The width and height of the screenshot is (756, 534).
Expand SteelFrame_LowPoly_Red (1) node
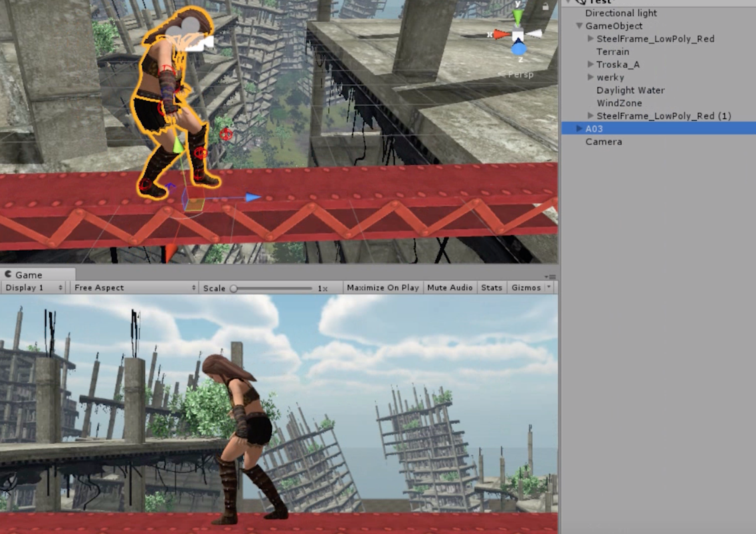tap(591, 115)
